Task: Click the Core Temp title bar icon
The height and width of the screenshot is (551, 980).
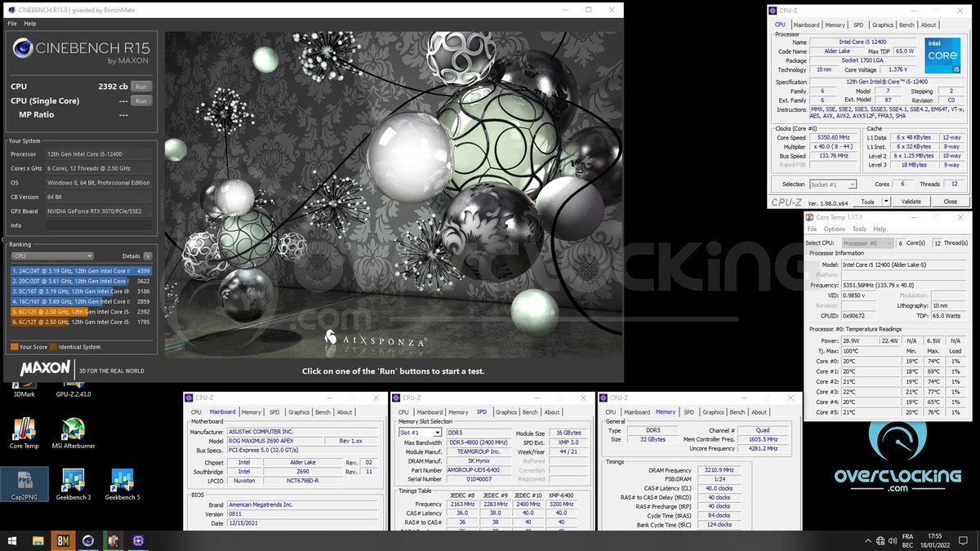Action: 810,217
